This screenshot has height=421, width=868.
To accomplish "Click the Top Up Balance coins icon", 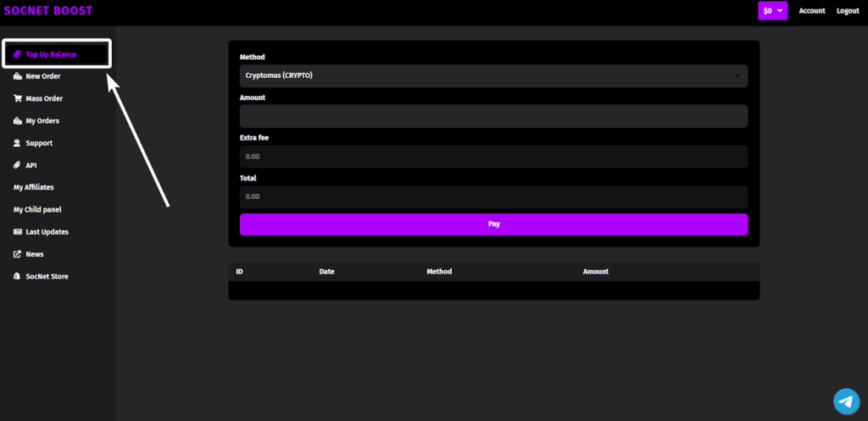I will coord(18,54).
